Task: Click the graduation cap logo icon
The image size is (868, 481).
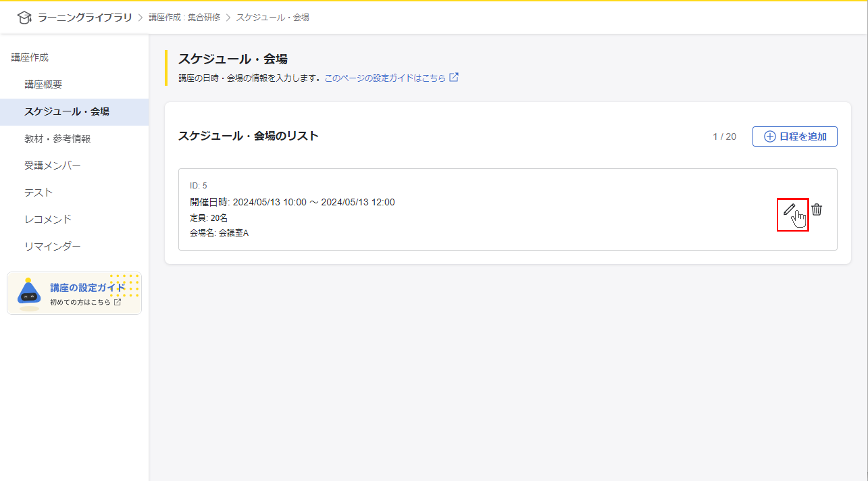Action: coord(24,18)
